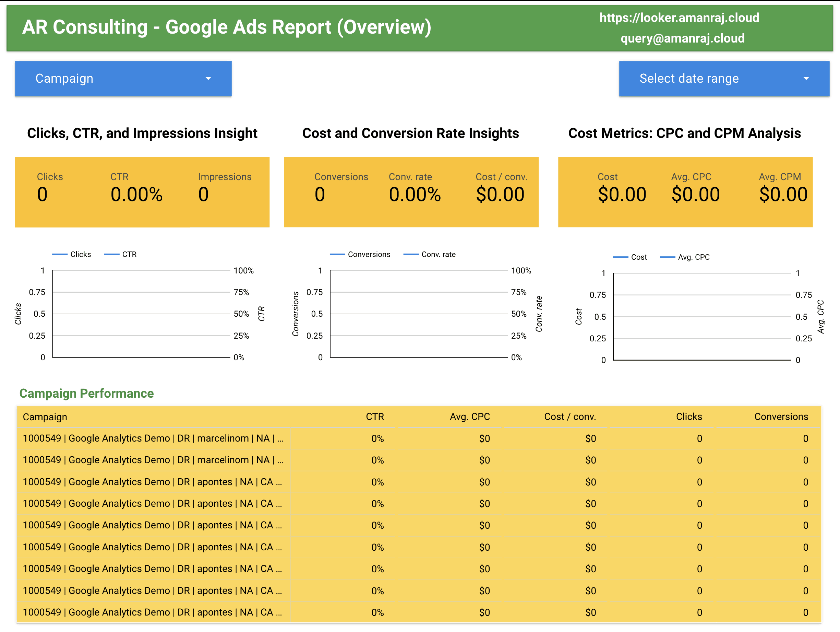Sort the table by CTR column
The height and width of the screenshot is (632, 840).
pos(375,416)
